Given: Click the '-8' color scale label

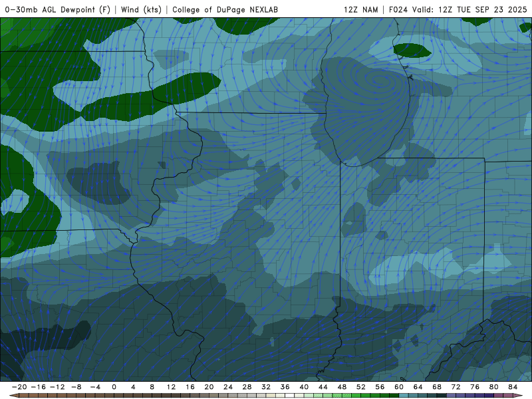Looking at the screenshot, I should tap(76, 387).
